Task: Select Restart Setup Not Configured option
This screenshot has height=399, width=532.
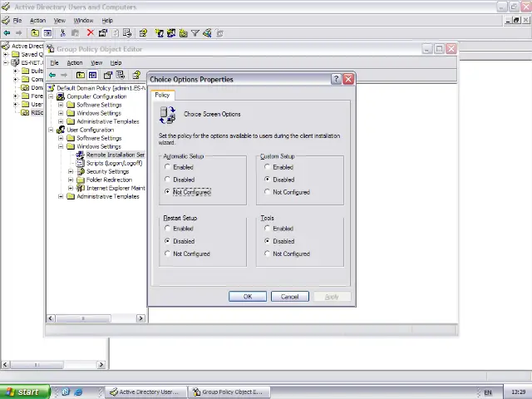Action: coord(167,254)
